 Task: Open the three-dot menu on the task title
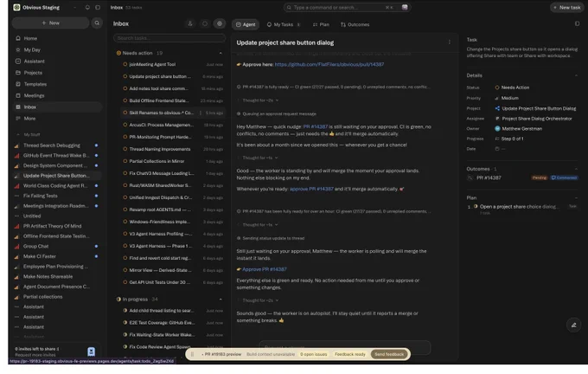point(450,42)
